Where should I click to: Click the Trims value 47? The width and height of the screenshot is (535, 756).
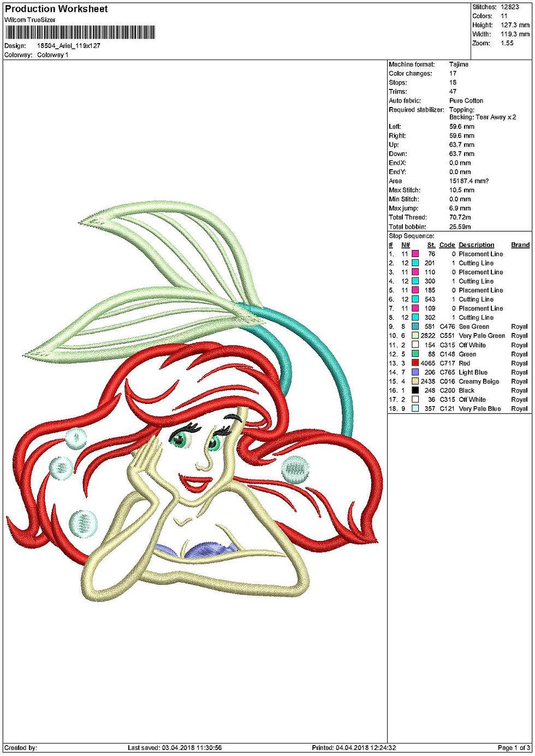453,92
